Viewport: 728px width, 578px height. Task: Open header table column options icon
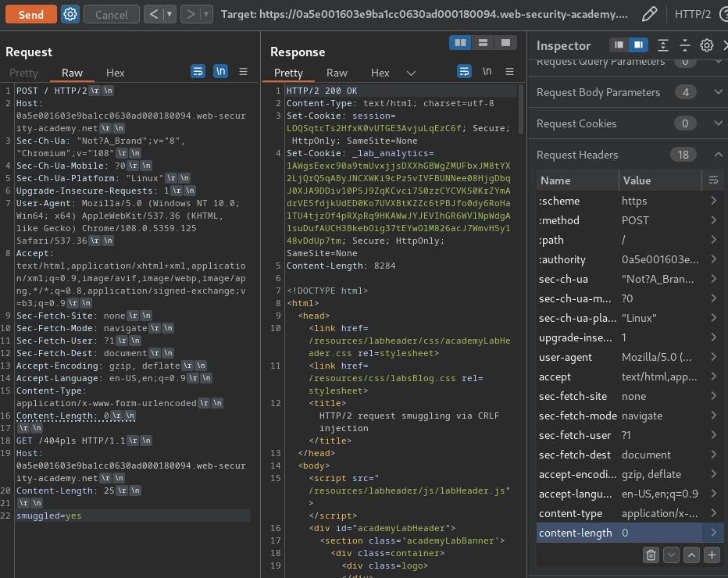pos(714,180)
